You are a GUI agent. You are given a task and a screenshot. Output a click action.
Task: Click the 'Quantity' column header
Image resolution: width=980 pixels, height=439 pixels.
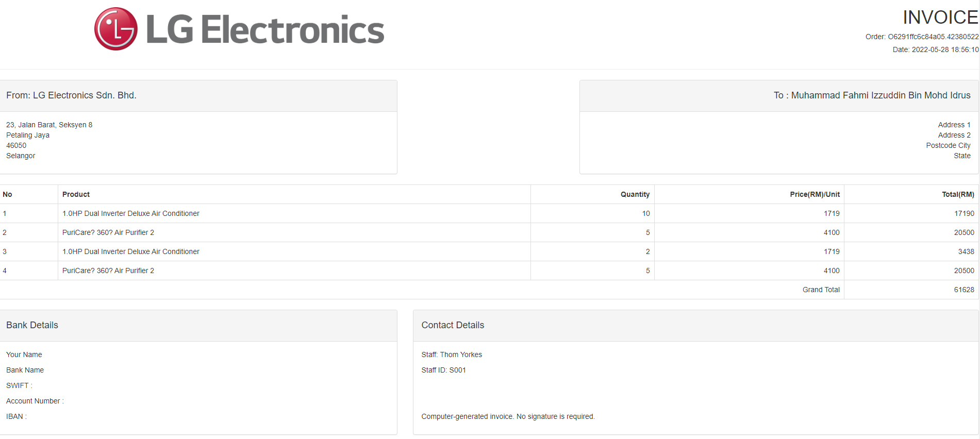(635, 194)
